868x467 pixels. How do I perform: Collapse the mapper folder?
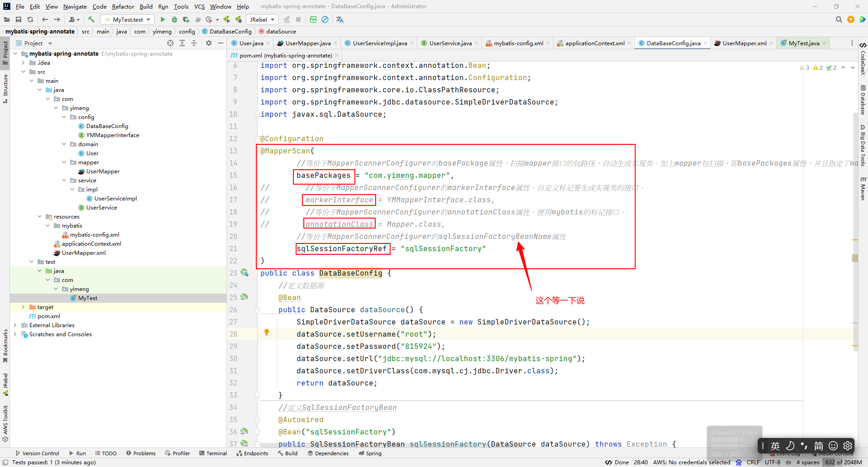click(64, 162)
